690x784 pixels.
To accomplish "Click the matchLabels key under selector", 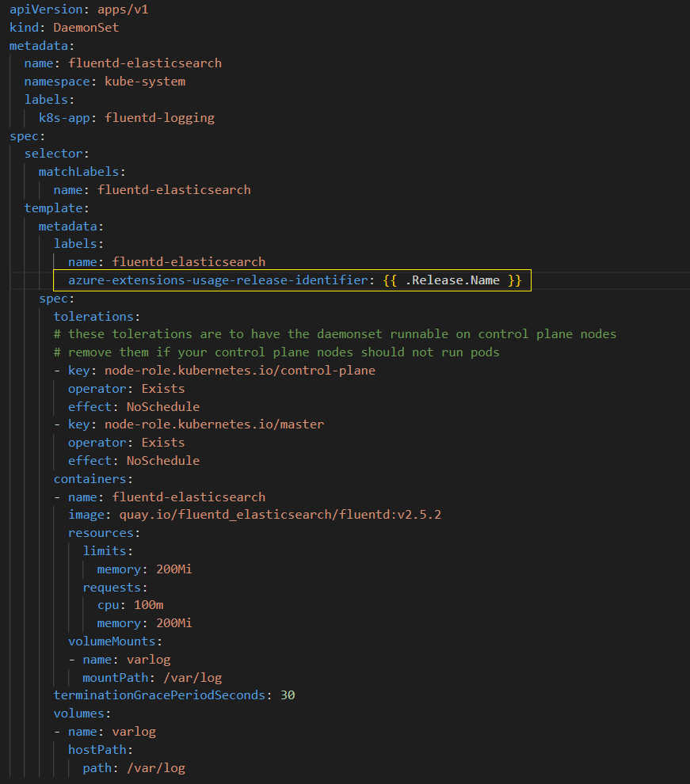I will [x=81, y=171].
